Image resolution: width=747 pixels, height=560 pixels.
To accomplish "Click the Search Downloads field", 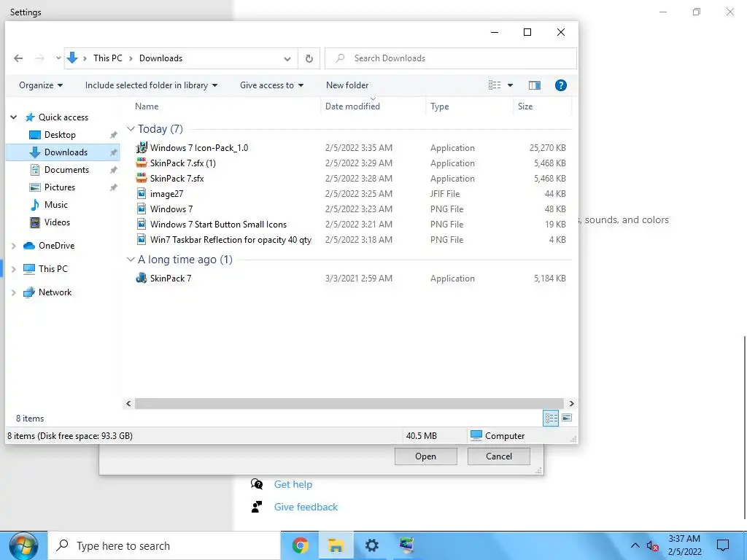I will [x=451, y=58].
